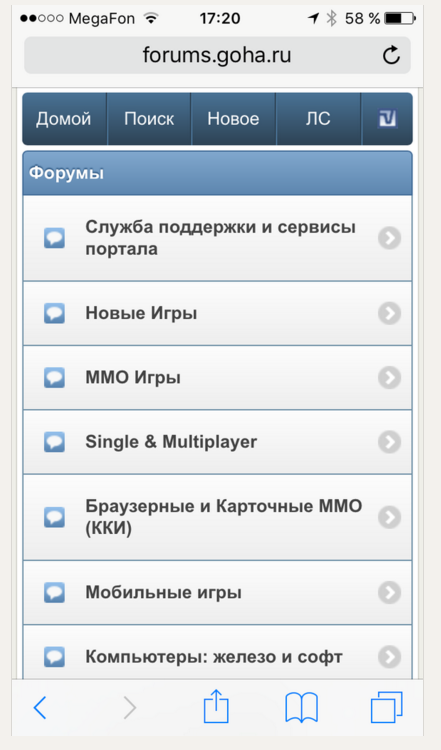Open the Компьютеры: железо и софт forum
The image size is (441, 750).
point(217,652)
